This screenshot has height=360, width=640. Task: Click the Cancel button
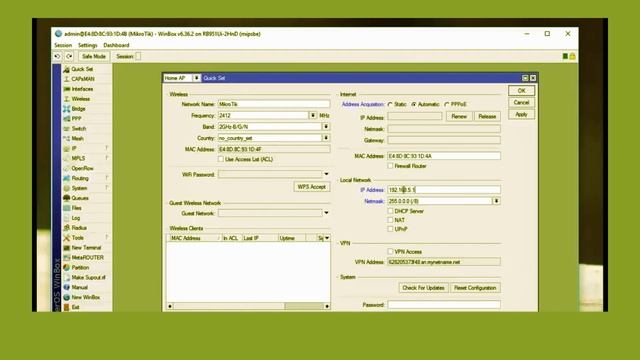pyautogui.click(x=521, y=102)
